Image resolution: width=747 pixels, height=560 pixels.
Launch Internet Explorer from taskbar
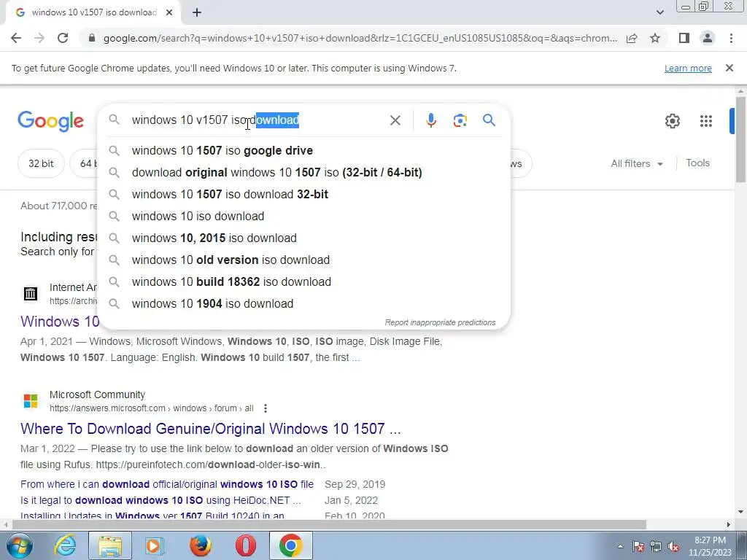(x=65, y=545)
